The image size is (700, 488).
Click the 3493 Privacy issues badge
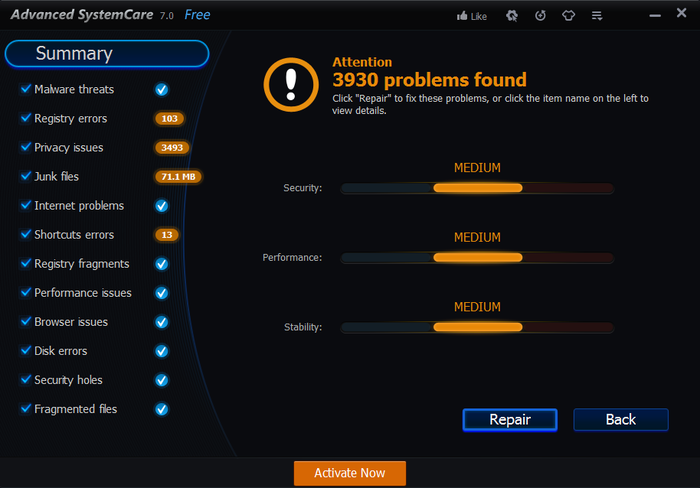[172, 148]
